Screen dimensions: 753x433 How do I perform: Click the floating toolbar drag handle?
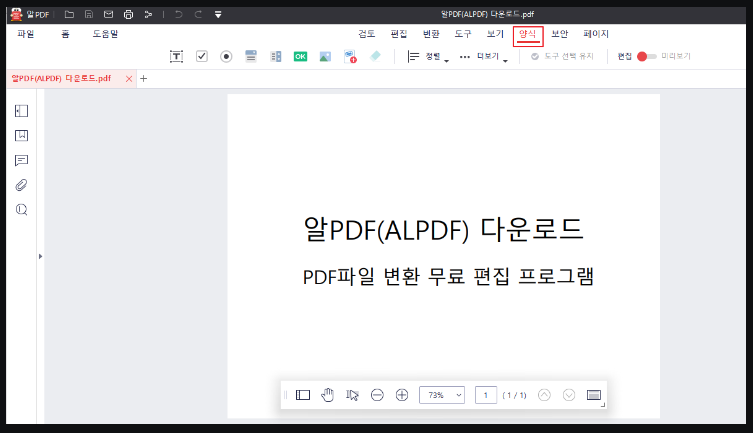tap(285, 395)
